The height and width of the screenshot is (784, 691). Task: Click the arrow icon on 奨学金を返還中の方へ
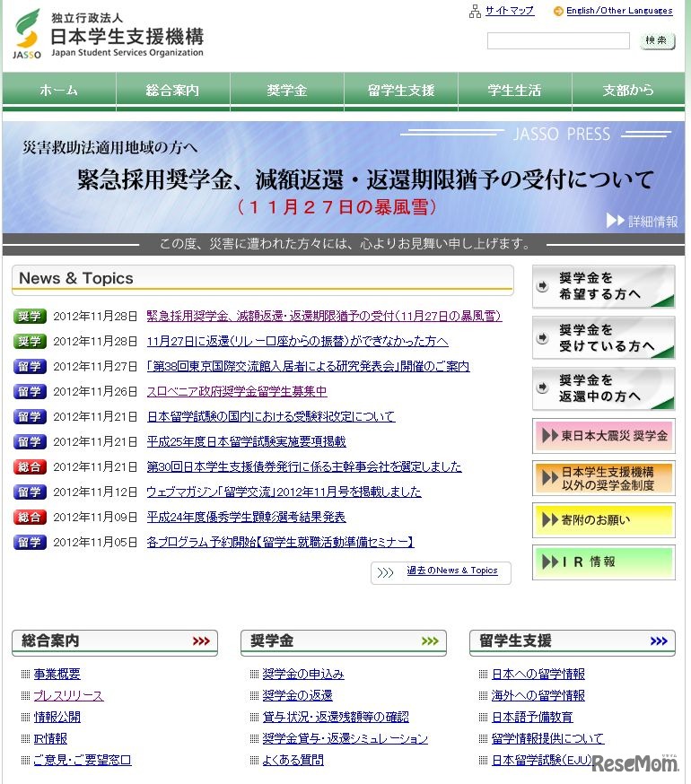542,388
